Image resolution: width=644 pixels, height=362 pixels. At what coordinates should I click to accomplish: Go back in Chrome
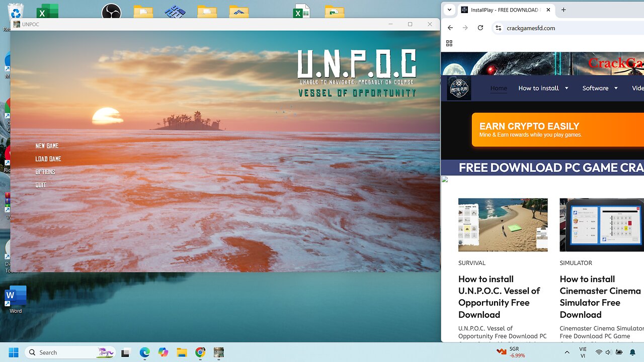tap(450, 28)
